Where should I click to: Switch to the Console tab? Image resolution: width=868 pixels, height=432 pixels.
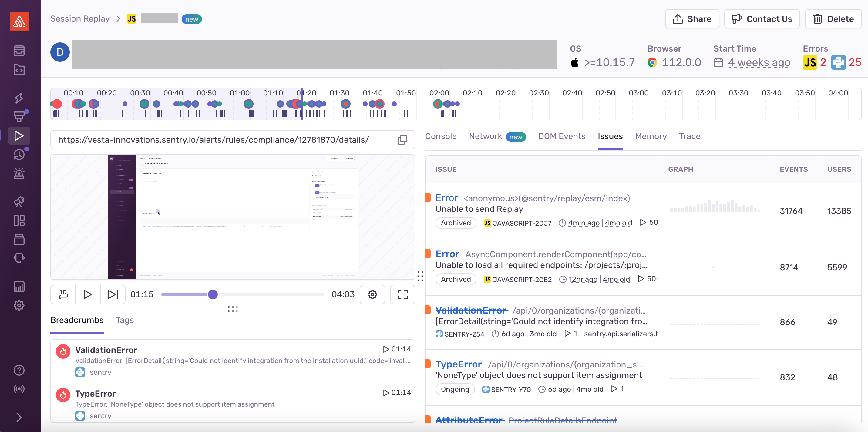point(441,136)
